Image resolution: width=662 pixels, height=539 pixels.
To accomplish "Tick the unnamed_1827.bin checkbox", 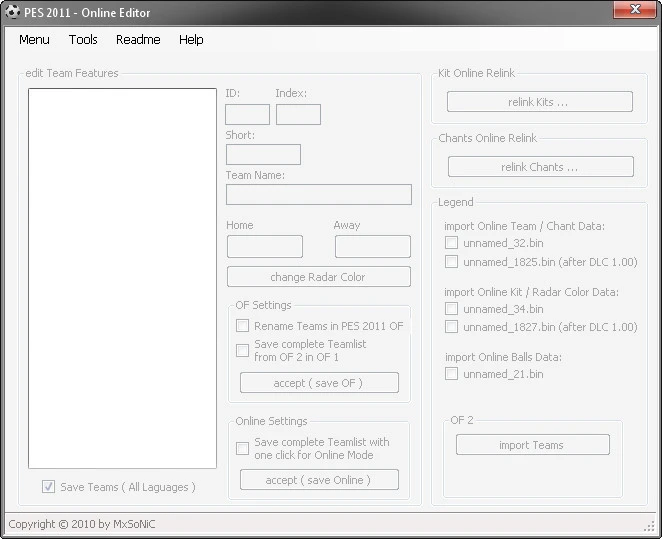I will [x=451, y=327].
